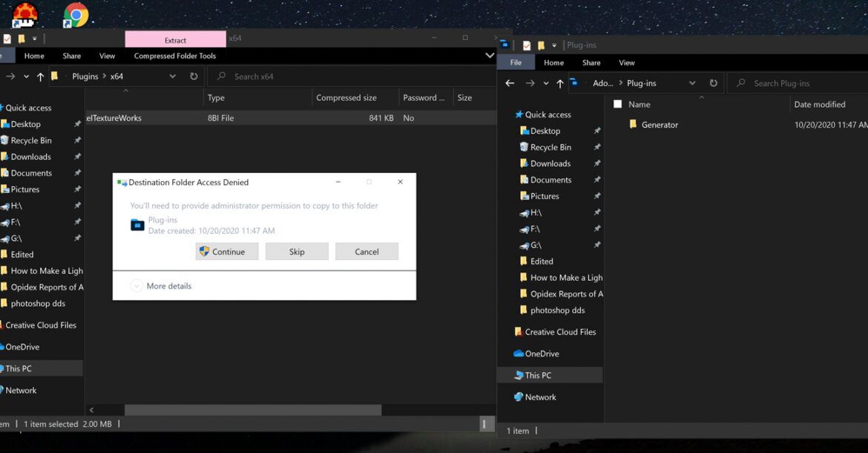This screenshot has width=868, height=453.
Task: Refresh the Plug-ins folder view
Action: tap(712, 82)
